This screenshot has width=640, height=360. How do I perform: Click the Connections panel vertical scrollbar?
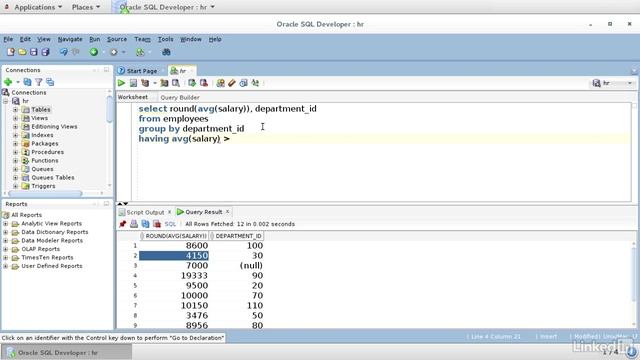[x=109, y=108]
